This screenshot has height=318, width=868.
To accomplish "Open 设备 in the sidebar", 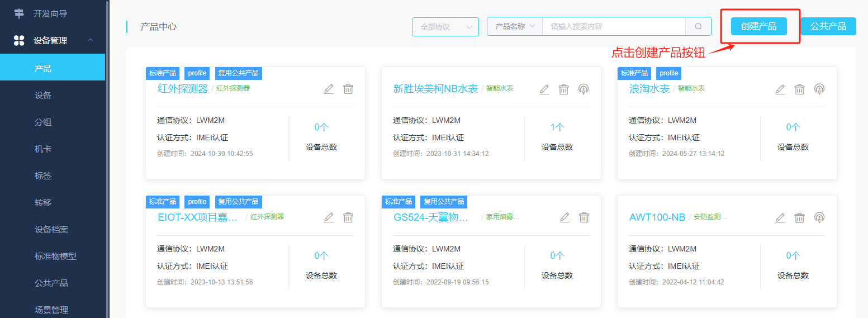I will point(43,95).
